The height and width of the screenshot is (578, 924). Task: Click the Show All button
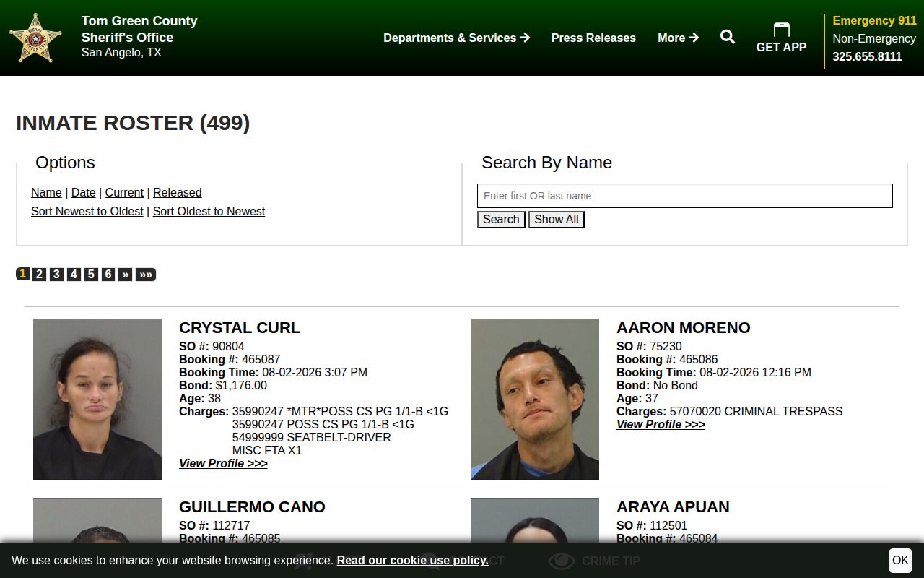[x=556, y=220]
